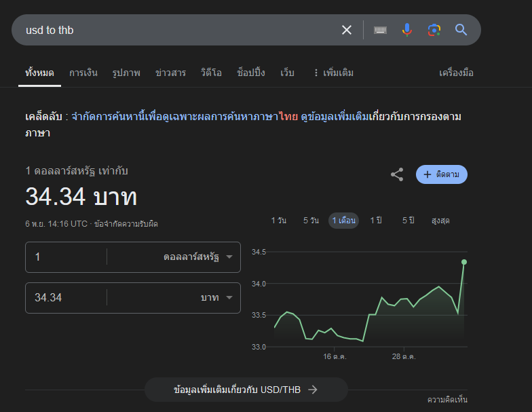Image resolution: width=532 pixels, height=412 pixels.
Task: Open the ช็อปปิ้ง shopping tab
Action: [251, 73]
